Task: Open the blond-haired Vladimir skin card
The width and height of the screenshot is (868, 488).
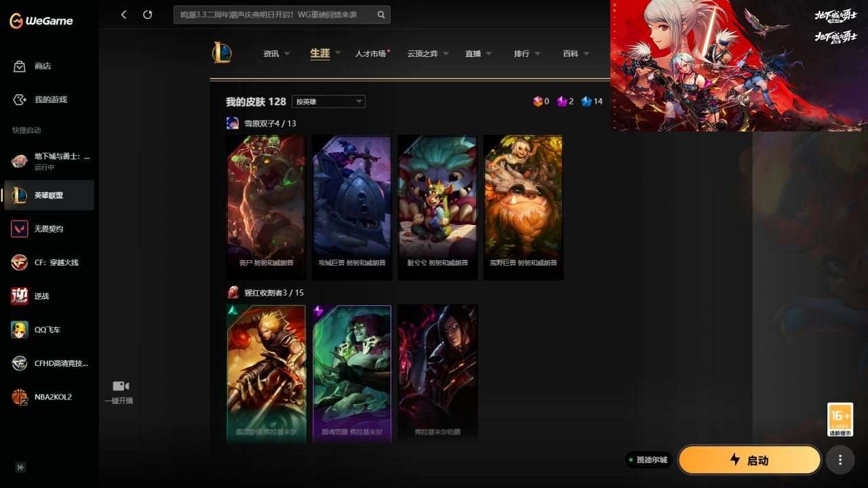Action: click(x=266, y=374)
